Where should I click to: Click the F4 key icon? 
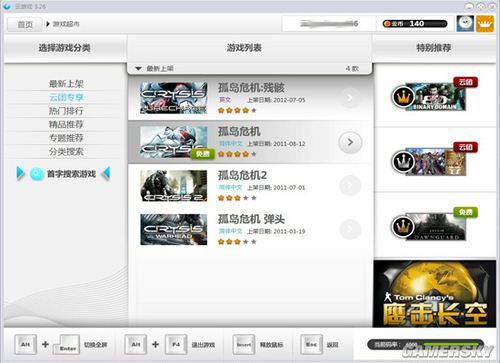pos(176,345)
